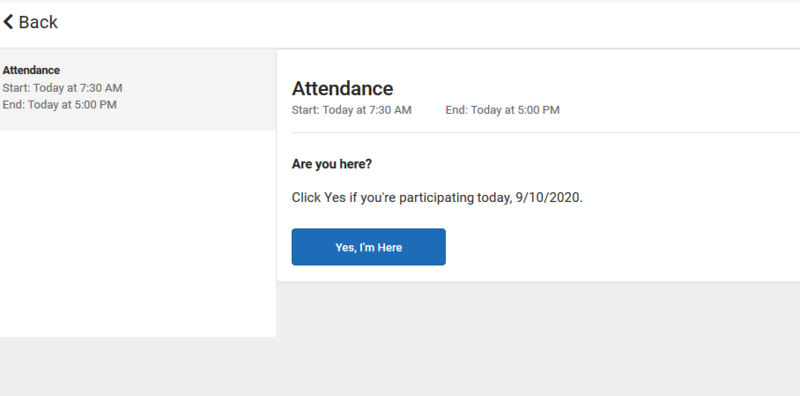
Task: Click the large Attendance heading in main panel
Action: [x=342, y=88]
